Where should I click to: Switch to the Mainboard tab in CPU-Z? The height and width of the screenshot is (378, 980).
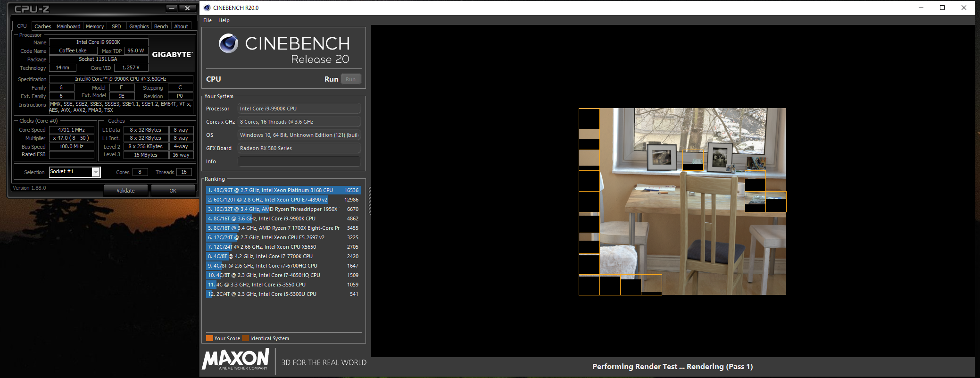tap(68, 26)
